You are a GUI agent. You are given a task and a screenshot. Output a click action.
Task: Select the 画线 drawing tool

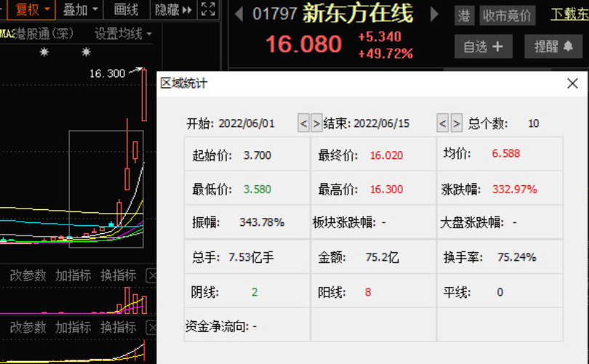[x=126, y=9]
